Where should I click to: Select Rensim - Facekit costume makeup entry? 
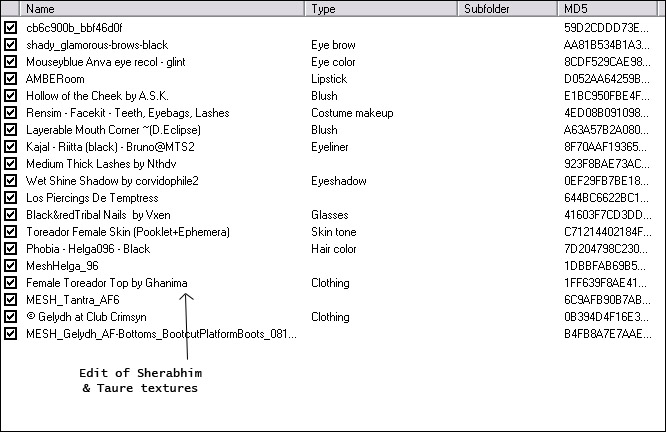click(x=127, y=113)
